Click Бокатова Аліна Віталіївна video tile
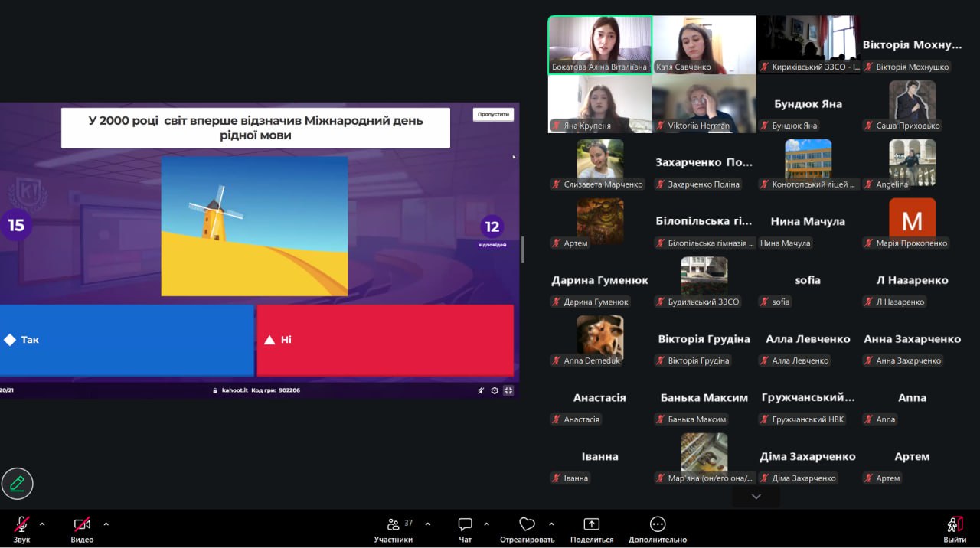 point(599,44)
